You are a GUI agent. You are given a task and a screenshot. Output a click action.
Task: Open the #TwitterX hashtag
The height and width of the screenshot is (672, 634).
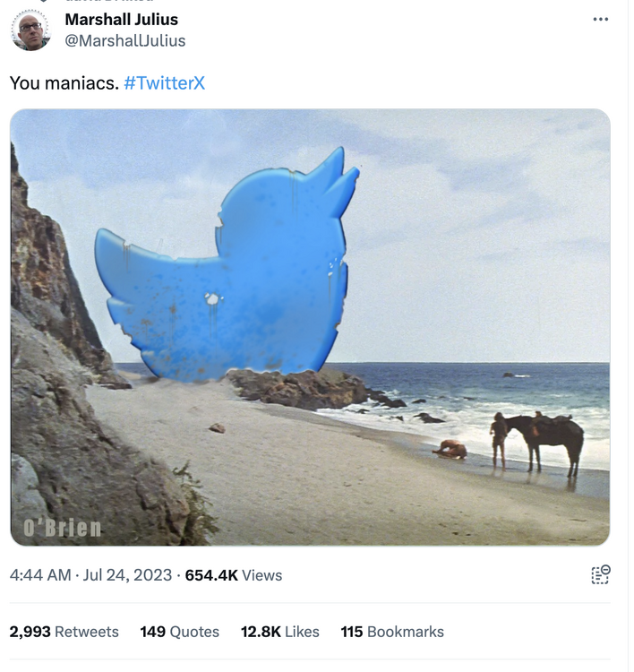[x=164, y=83]
